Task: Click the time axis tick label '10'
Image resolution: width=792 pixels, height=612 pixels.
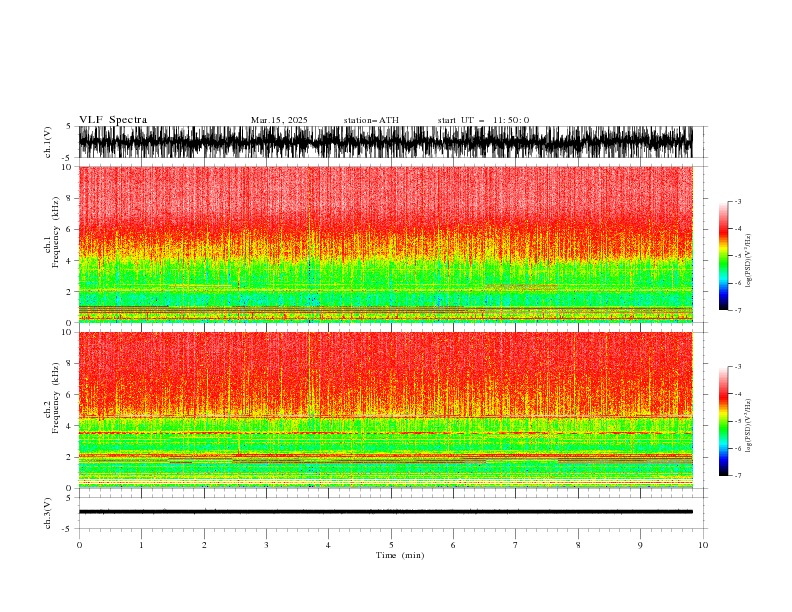Action: [x=703, y=545]
